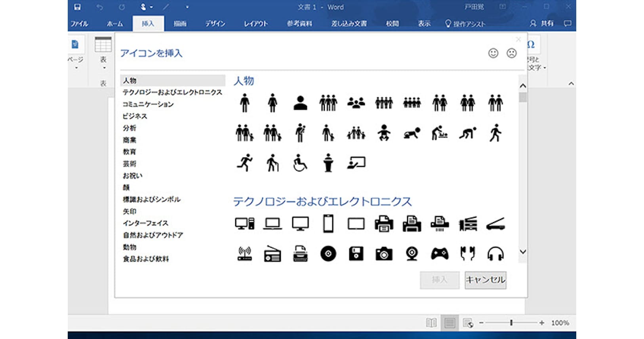Select the 教育 category
Image resolution: width=644 pixels, height=339 pixels.
coord(130,152)
